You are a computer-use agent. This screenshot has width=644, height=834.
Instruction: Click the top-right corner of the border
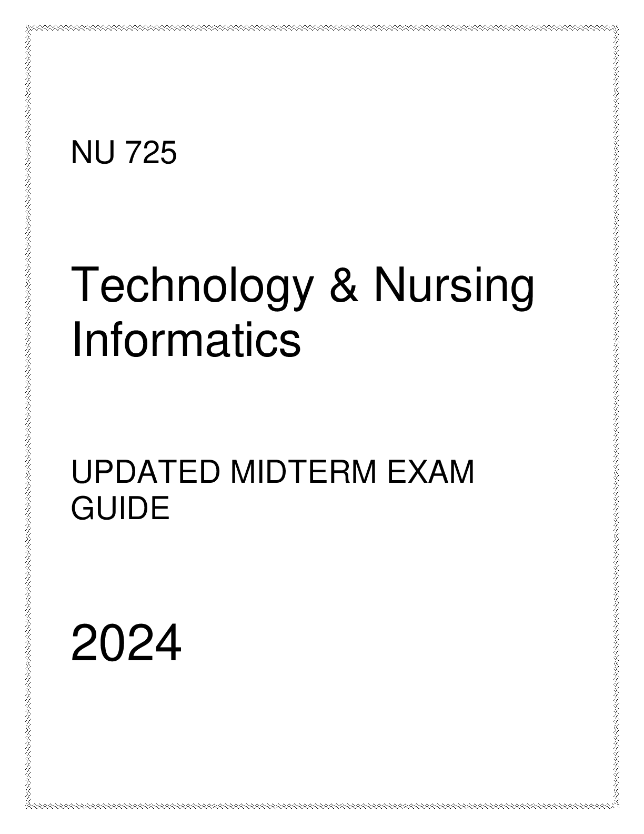[x=616, y=26]
